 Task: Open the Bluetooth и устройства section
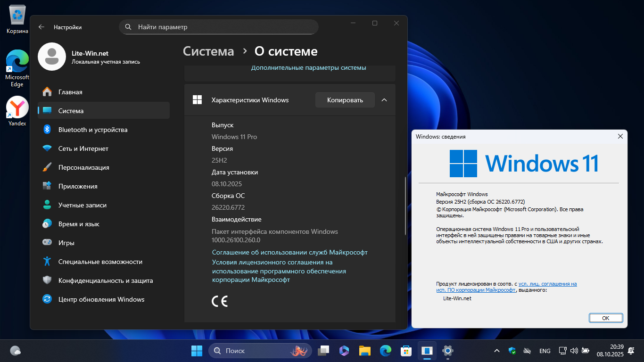pyautogui.click(x=92, y=130)
